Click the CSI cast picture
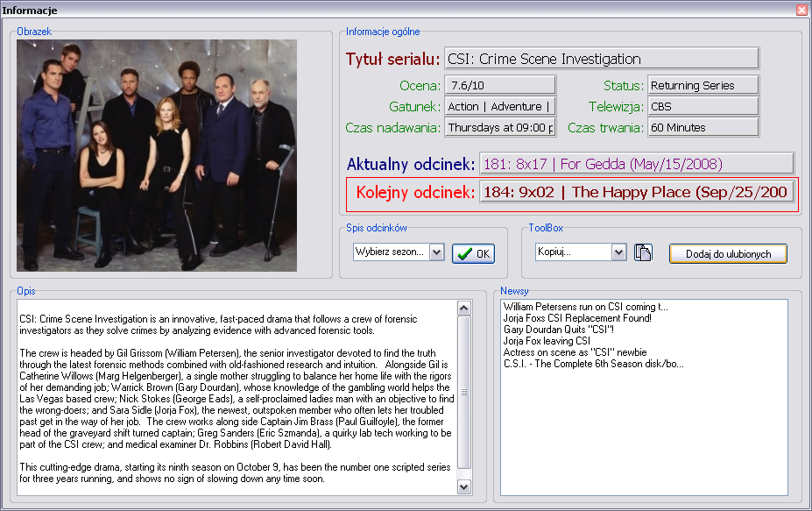The width and height of the screenshot is (812, 511). click(x=157, y=155)
